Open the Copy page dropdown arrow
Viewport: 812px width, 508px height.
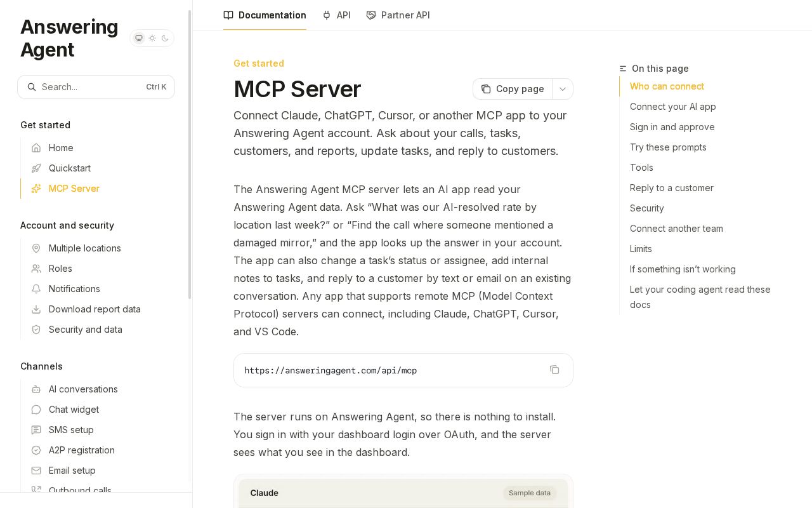[x=563, y=89]
